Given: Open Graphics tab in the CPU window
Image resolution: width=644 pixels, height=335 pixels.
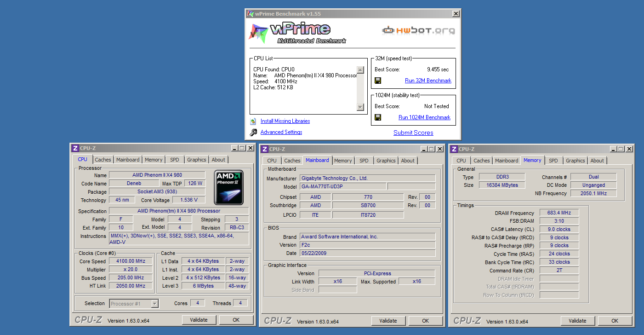Looking at the screenshot, I should click(x=197, y=160).
